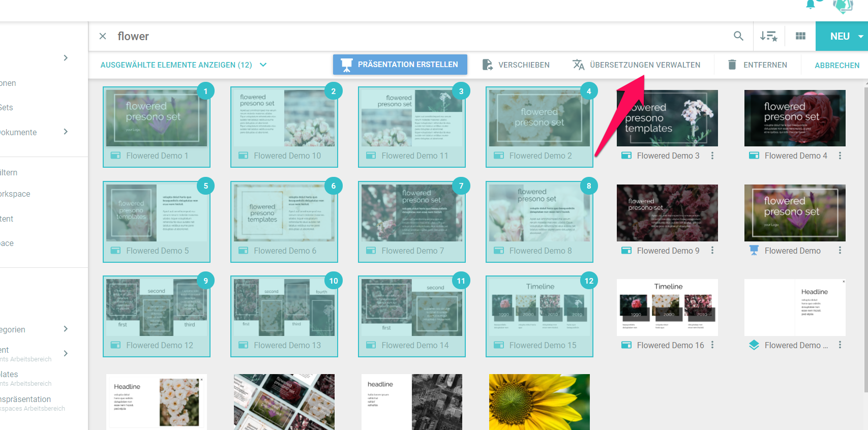Click the "Flowered Demo 15" title text
The image size is (868, 430).
click(x=543, y=345)
